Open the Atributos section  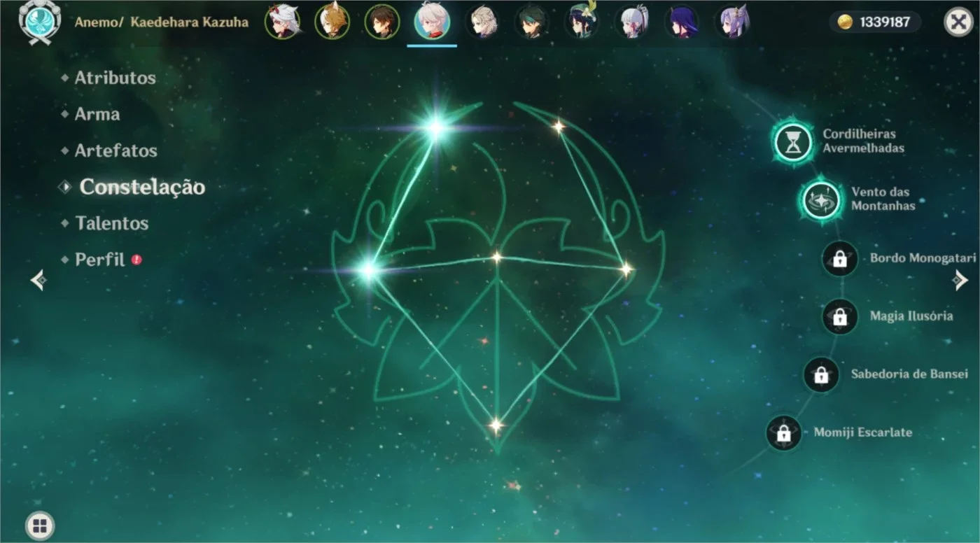(x=115, y=78)
